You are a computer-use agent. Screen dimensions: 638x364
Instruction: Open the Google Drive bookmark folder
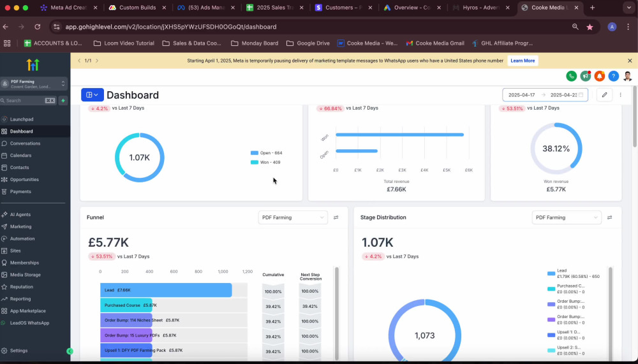[308, 43]
